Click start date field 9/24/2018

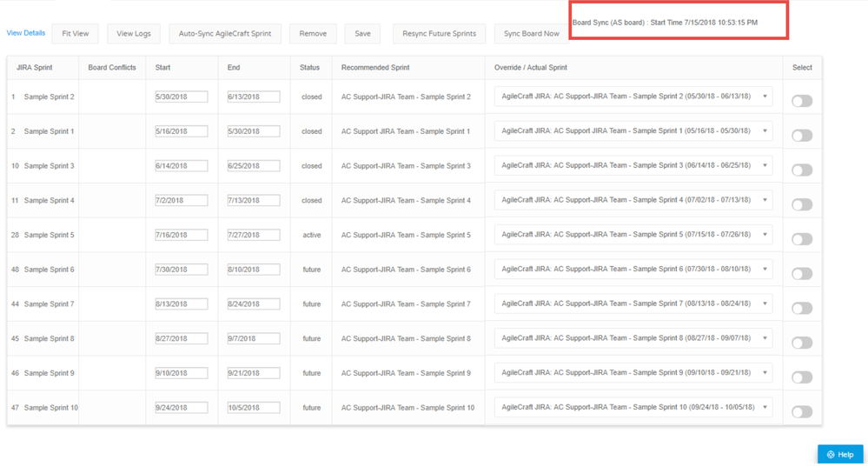(182, 408)
